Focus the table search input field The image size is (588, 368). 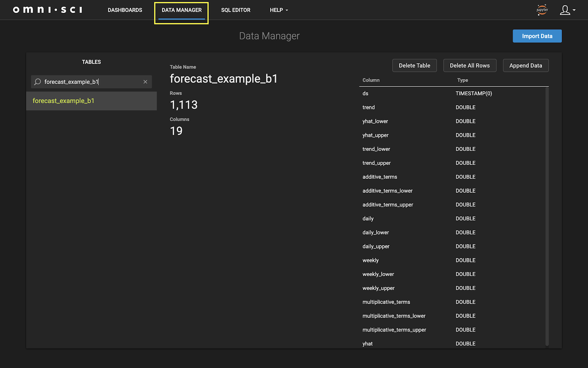click(x=92, y=82)
